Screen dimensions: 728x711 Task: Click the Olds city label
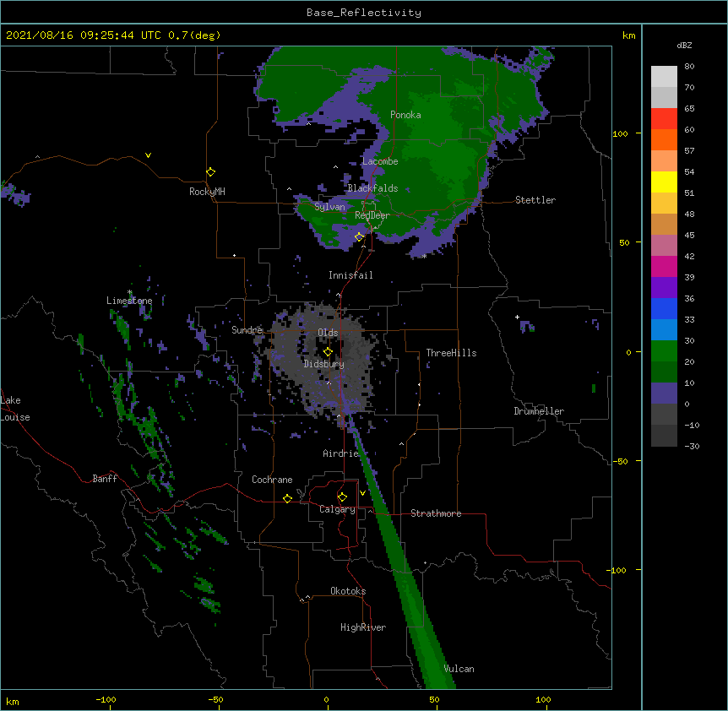click(328, 333)
